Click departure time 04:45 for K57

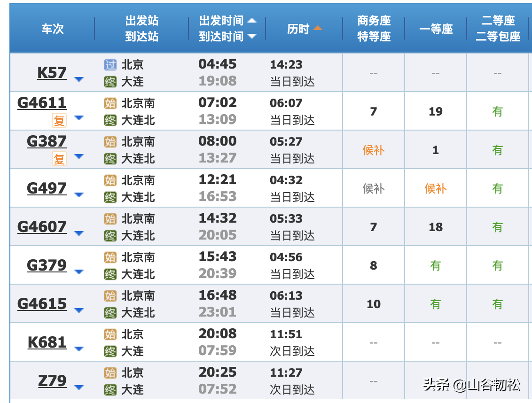click(218, 64)
